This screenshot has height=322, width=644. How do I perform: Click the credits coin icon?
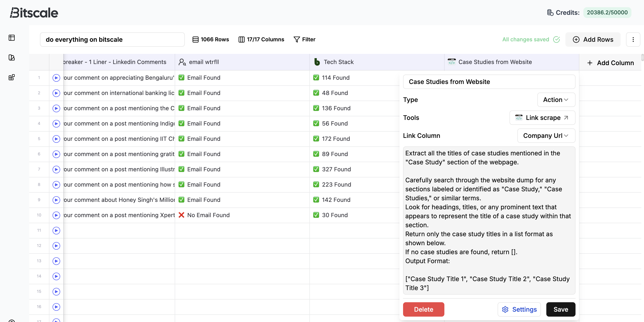[550, 13]
